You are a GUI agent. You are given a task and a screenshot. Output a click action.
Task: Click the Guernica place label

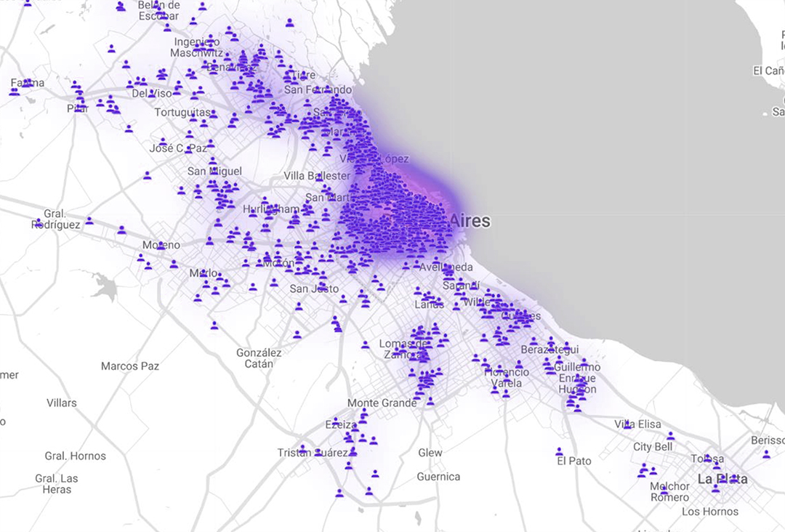pyautogui.click(x=438, y=477)
